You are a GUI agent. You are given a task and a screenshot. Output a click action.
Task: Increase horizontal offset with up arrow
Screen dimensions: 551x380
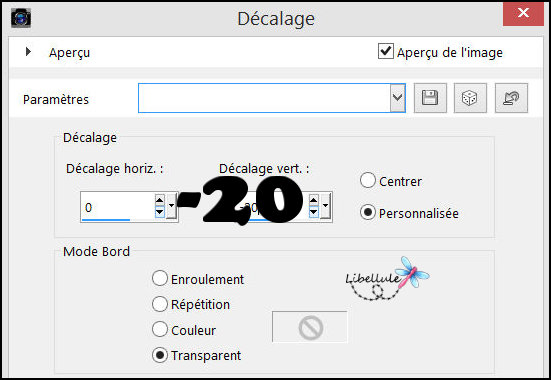pos(160,200)
